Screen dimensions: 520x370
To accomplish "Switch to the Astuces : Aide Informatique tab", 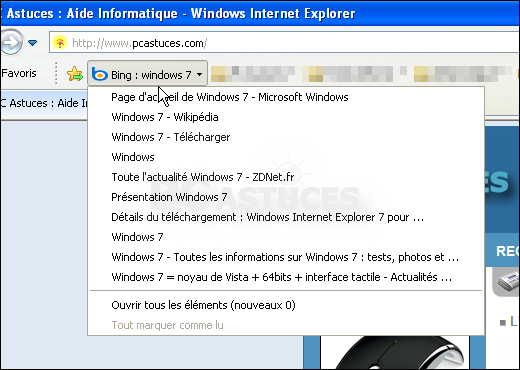I will pos(44,103).
